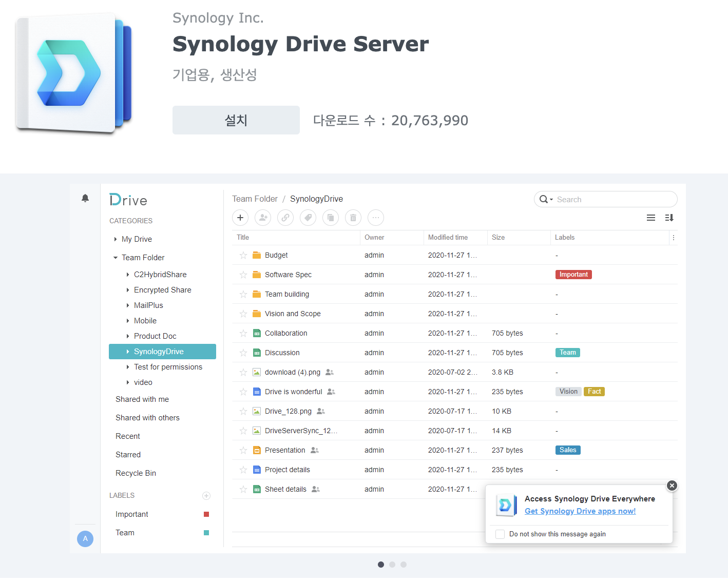Click the Drive logo in sidebar
728x582 pixels.
(128, 200)
